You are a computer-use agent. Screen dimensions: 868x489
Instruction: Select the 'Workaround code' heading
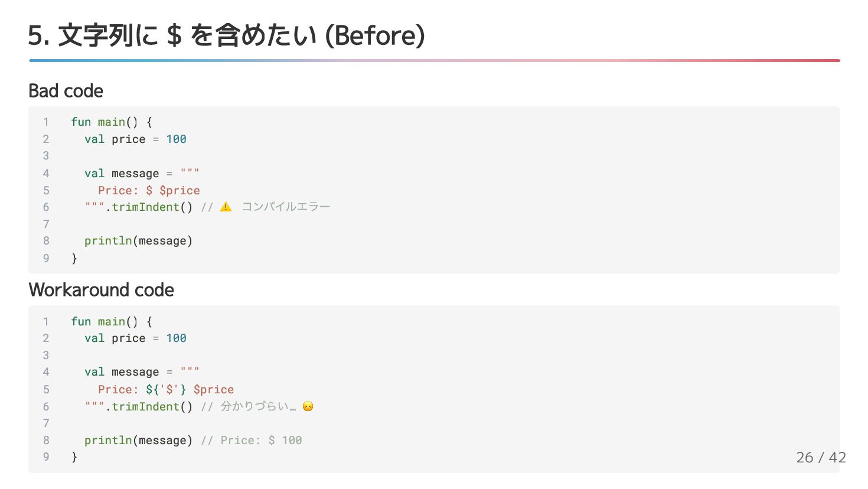click(x=101, y=290)
